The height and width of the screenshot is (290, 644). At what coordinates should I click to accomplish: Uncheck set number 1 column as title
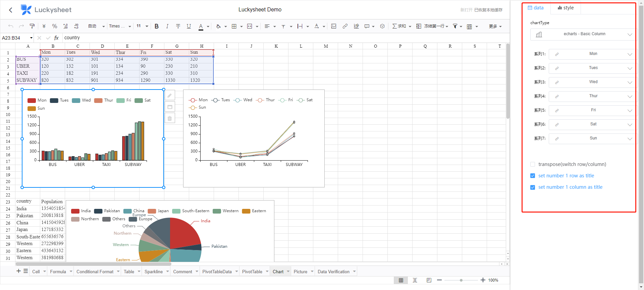click(x=533, y=187)
